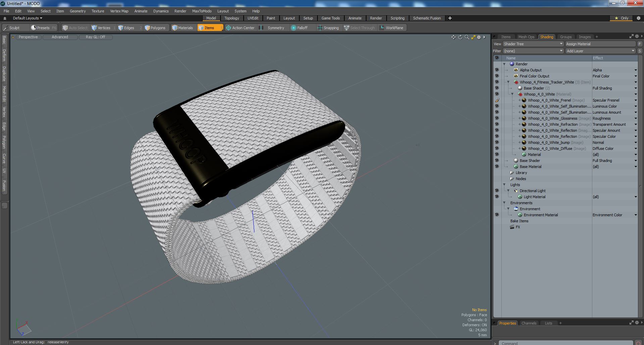Collapse the Whoop_4_0_White material group
Image resolution: width=644 pixels, height=345 pixels.
click(512, 94)
